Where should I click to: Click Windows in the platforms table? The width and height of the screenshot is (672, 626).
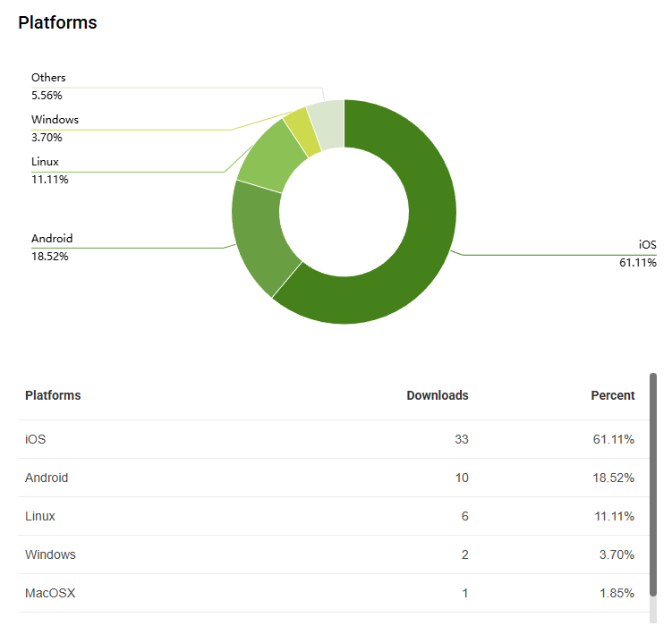(50, 554)
